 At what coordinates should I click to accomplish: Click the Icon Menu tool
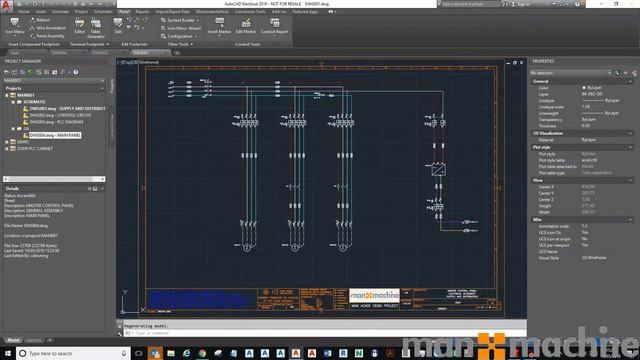(14, 26)
